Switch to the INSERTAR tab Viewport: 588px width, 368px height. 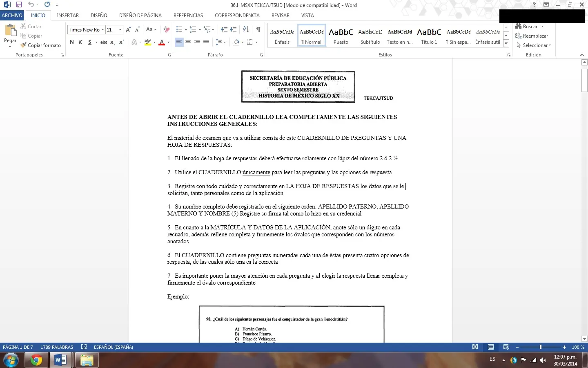[x=68, y=16]
